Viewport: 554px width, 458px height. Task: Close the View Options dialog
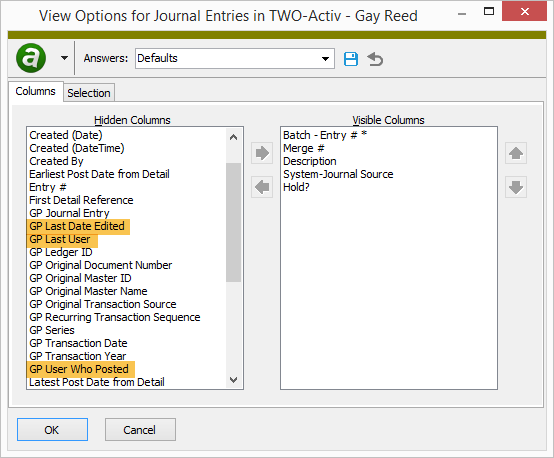[524, 12]
